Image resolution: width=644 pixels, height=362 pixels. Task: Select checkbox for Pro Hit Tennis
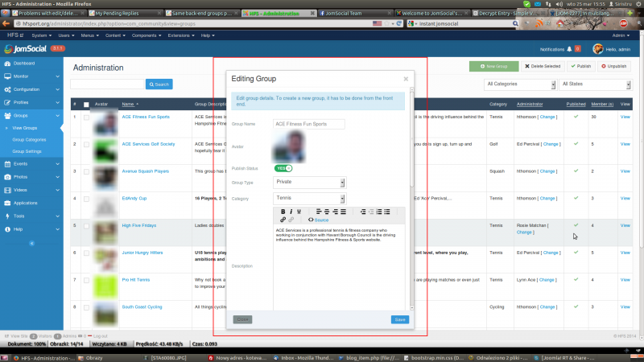tap(86, 280)
